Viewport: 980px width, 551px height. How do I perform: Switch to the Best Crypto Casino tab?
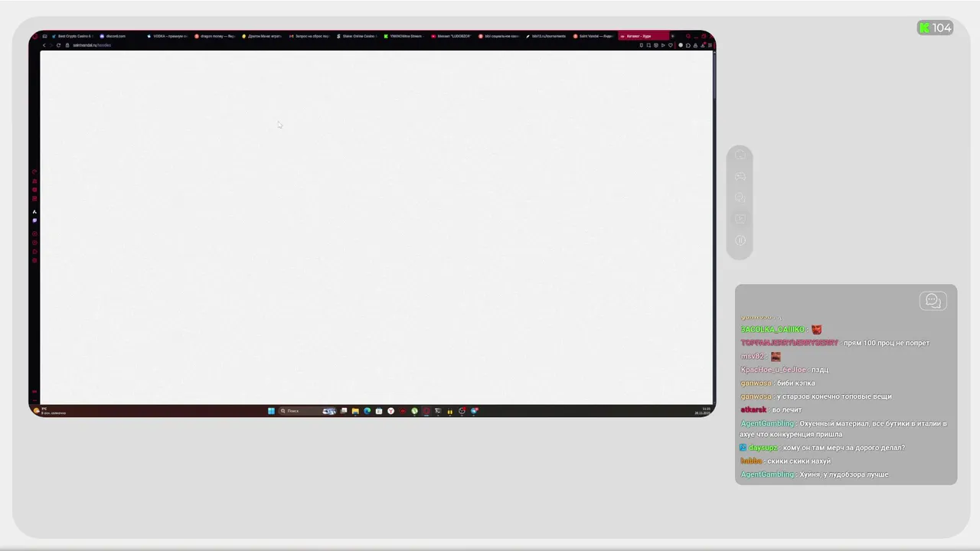73,36
